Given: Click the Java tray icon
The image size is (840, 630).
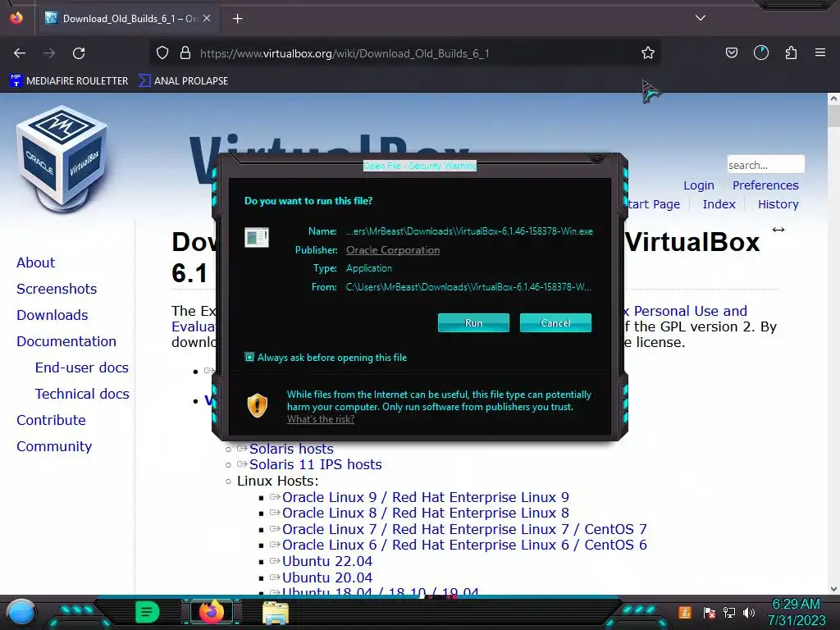Looking at the screenshot, I should tap(685, 612).
